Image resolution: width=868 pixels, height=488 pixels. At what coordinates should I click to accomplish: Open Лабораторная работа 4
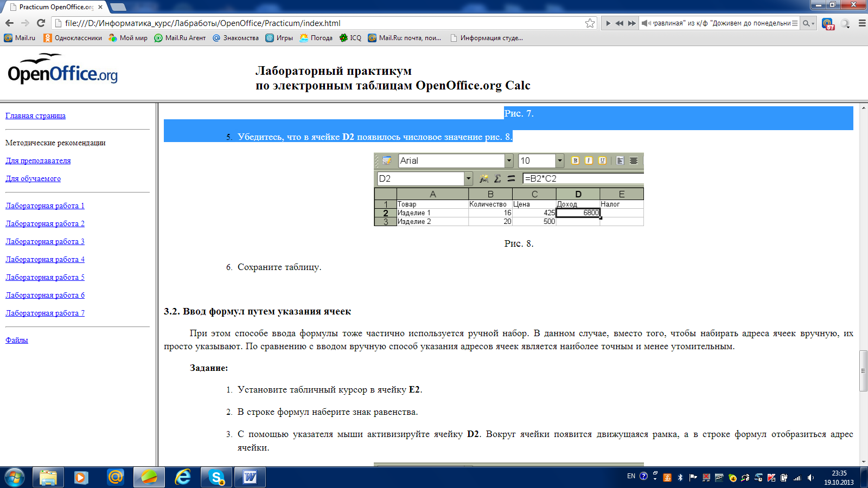coord(45,259)
